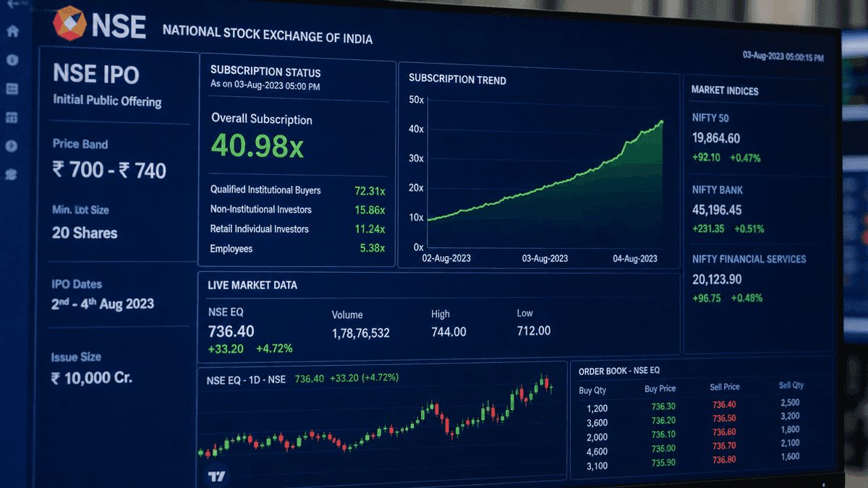This screenshot has height=488, width=868.
Task: Click the Market Indices heading
Action: [725, 90]
